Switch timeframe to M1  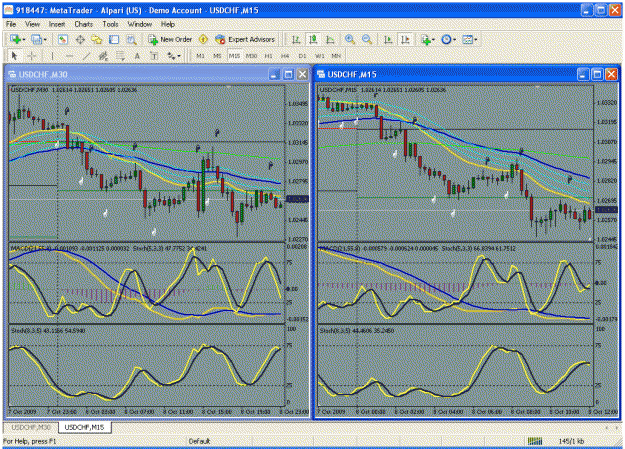[x=200, y=56]
